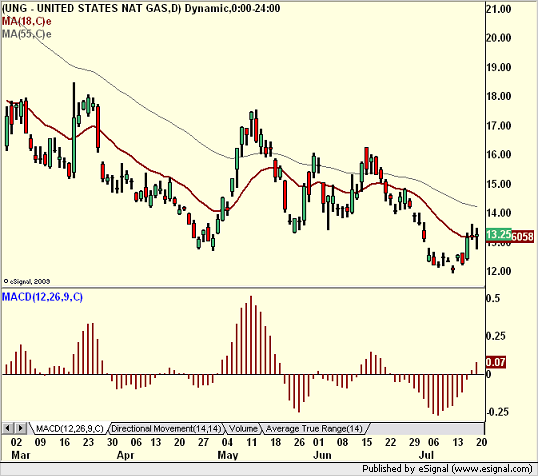Viewport: 538px width, 476px height.
Task: Click the tallest MACD histogram bar in May
Action: coord(251,335)
